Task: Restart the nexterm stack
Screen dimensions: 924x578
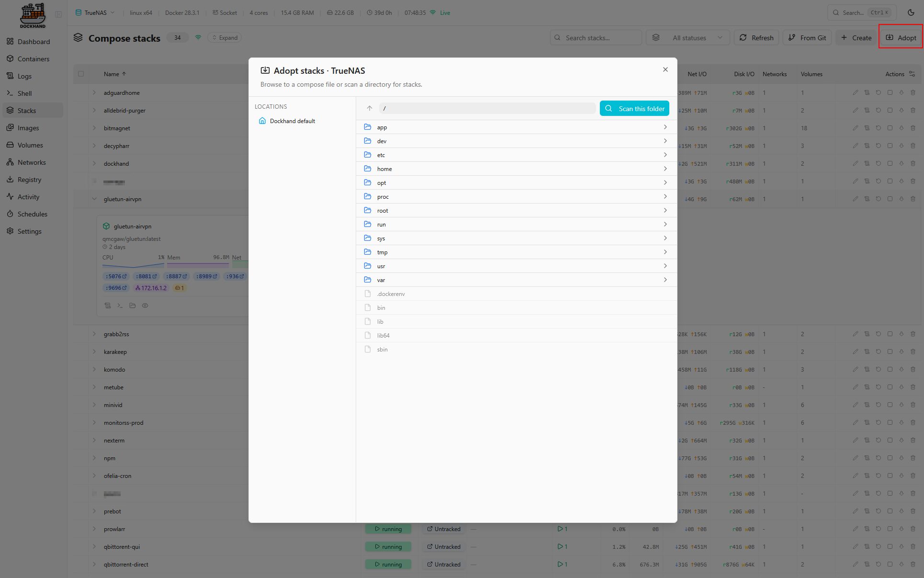Action: pyautogui.click(x=878, y=440)
